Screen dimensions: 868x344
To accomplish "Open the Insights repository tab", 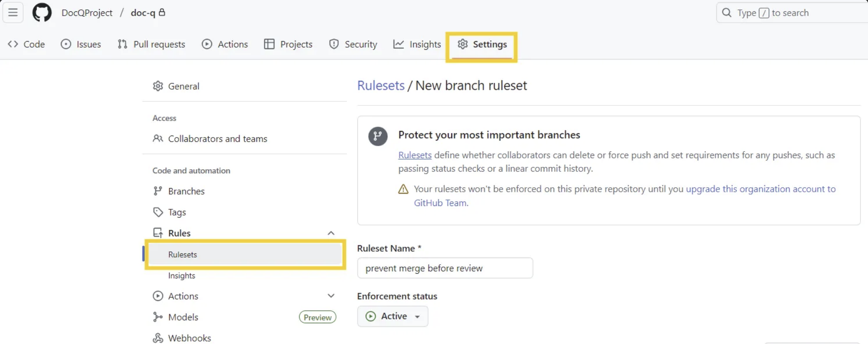I will (x=417, y=44).
